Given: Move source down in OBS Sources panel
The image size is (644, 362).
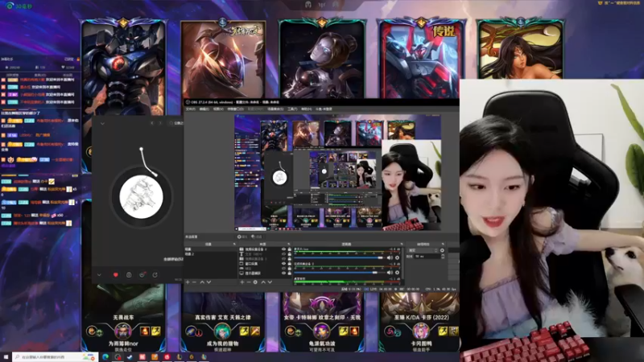Looking at the screenshot, I should [x=270, y=282].
